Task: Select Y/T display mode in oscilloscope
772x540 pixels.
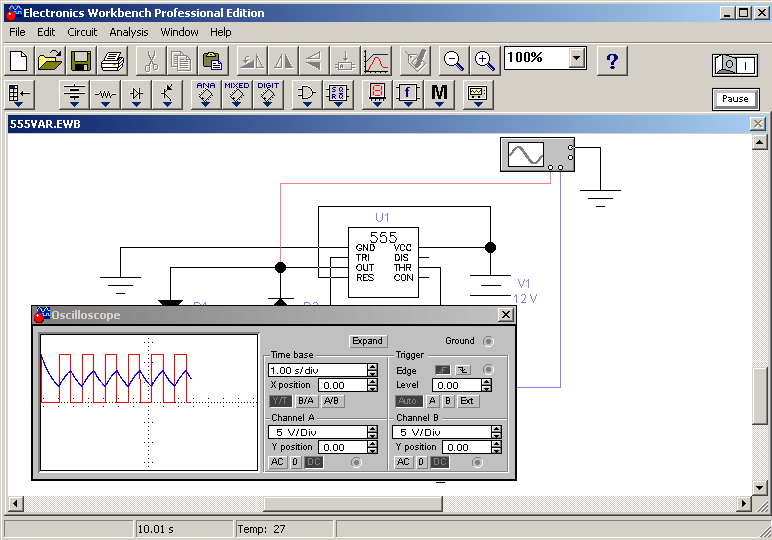Action: pyautogui.click(x=281, y=401)
